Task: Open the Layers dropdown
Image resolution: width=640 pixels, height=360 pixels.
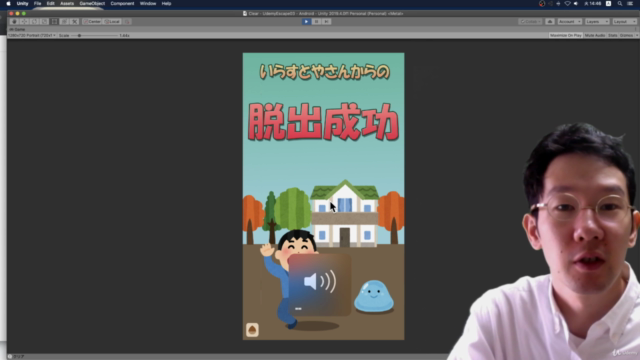Action: [597, 22]
